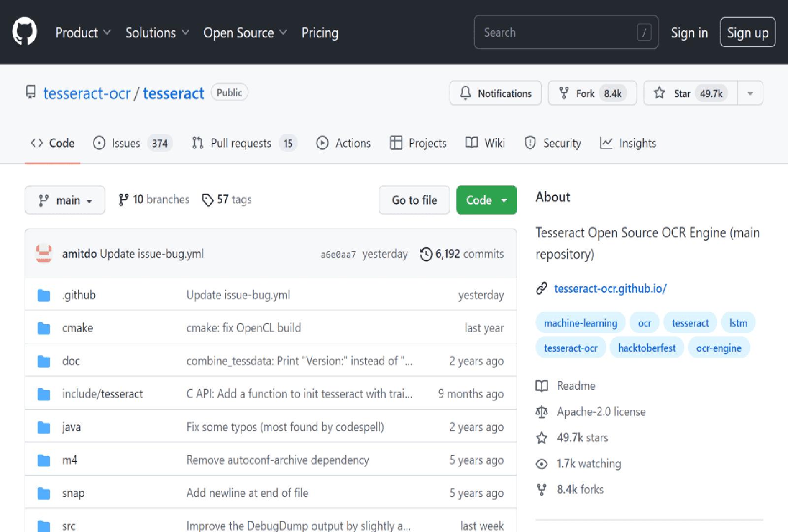Click the Go to file button
The width and height of the screenshot is (788, 532).
[414, 200]
